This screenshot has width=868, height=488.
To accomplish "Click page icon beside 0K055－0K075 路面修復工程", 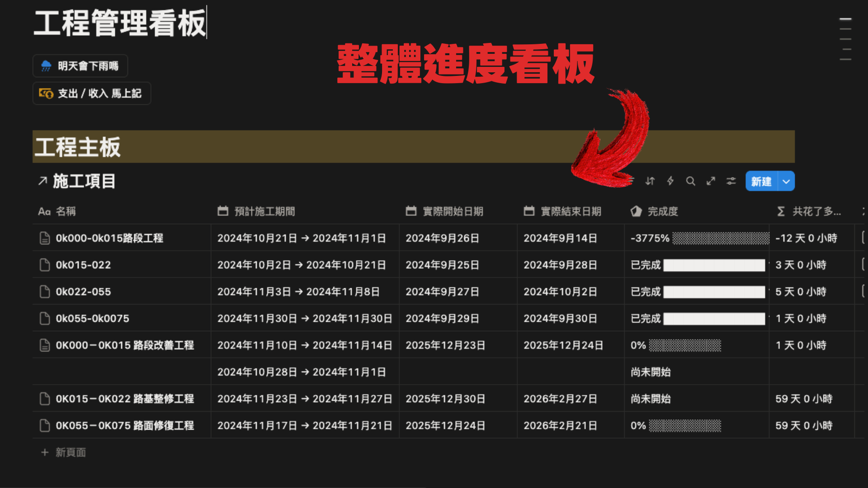I will point(45,426).
